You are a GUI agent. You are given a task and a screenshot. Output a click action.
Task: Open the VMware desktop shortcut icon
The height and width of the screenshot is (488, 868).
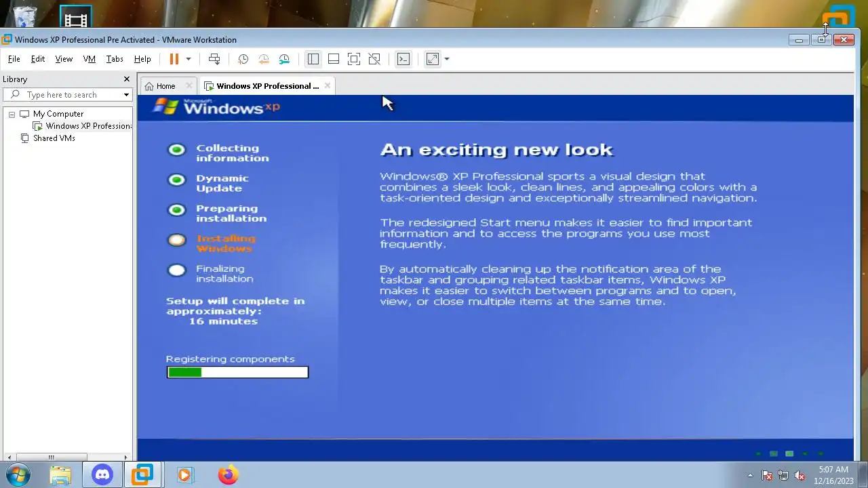click(x=839, y=17)
